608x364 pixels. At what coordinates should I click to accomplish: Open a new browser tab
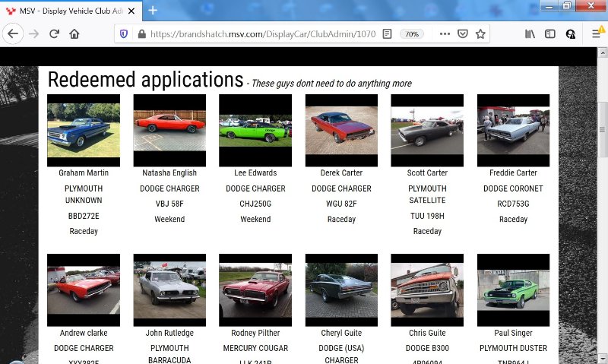coord(153,10)
